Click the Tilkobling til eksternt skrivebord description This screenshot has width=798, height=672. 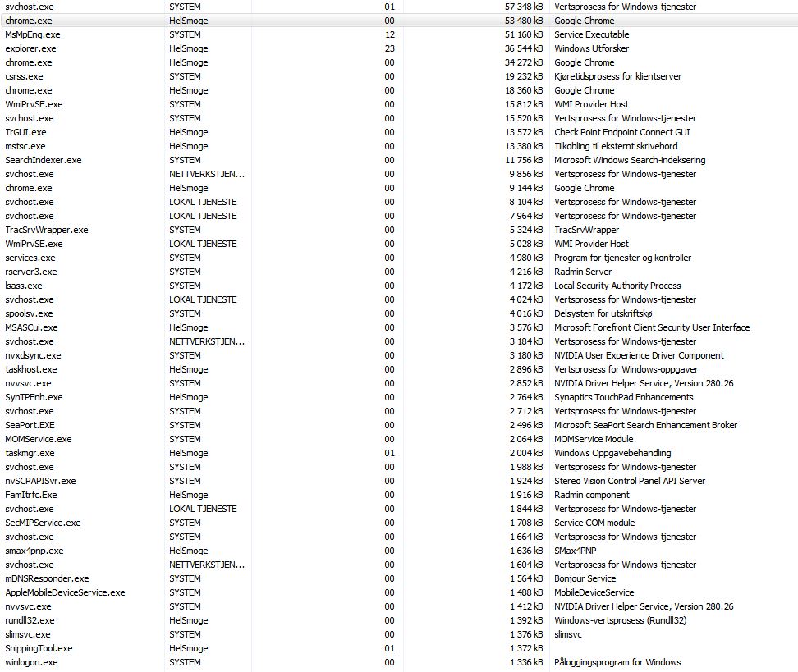point(616,146)
